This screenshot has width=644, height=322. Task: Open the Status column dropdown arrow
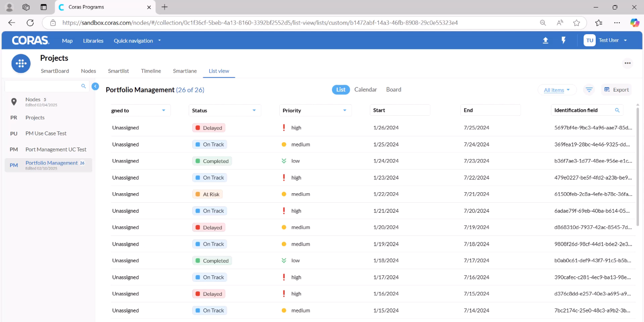click(254, 110)
